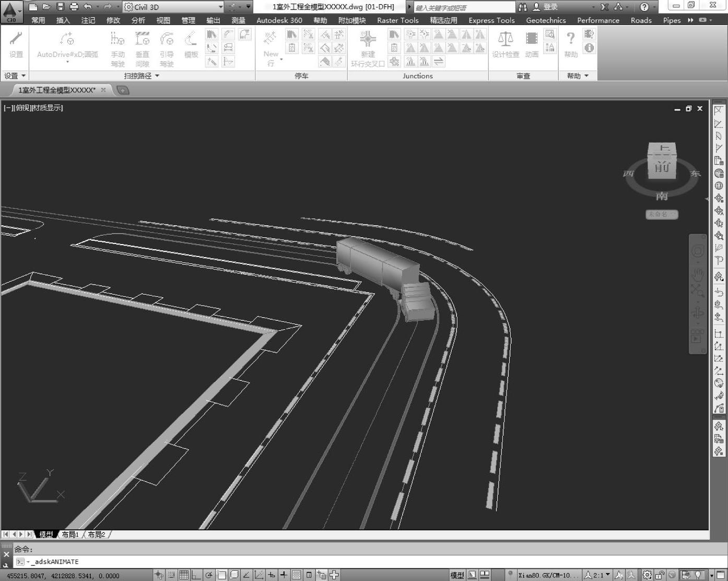Click the info circle icon in Help panel
This screenshot has height=581, width=728.
point(589,48)
